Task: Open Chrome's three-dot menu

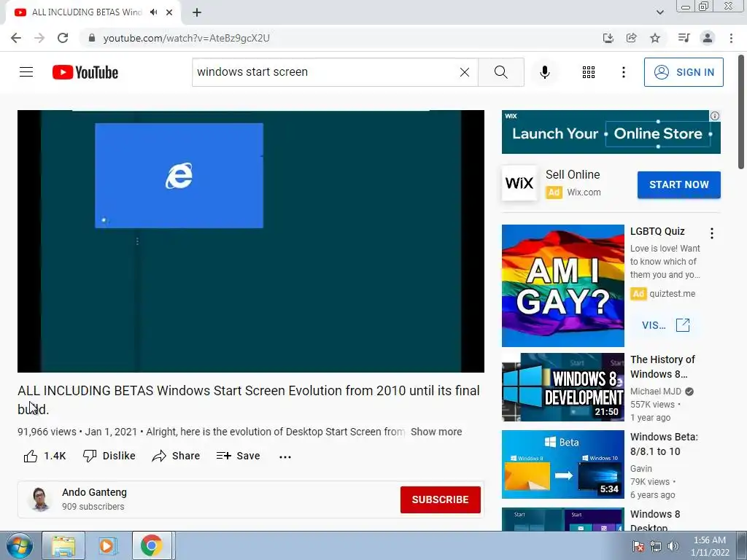Action: (x=731, y=38)
